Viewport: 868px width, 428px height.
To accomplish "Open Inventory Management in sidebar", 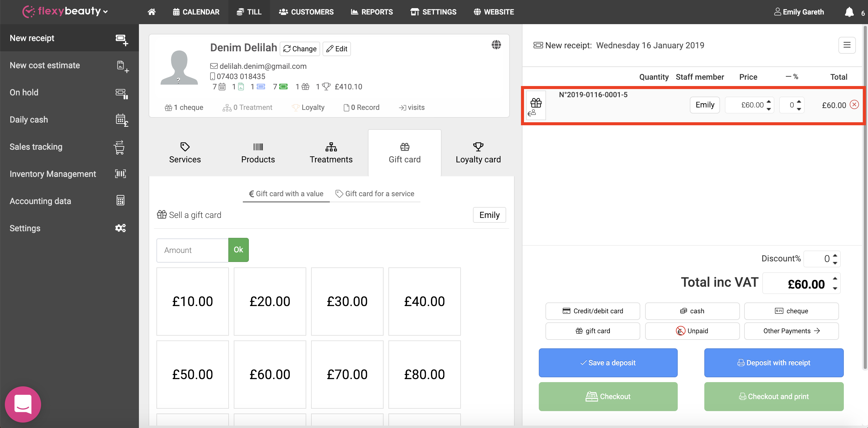I will (x=69, y=174).
